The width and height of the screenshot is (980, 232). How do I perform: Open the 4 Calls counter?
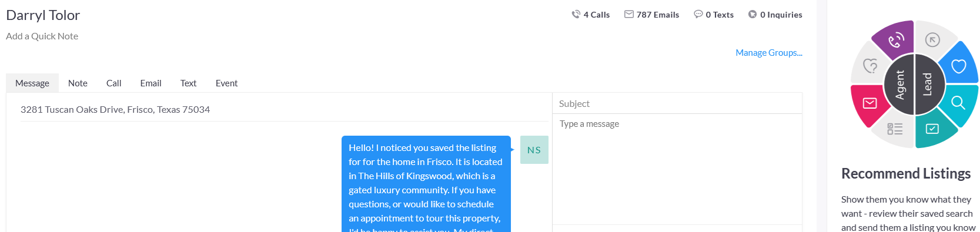pos(590,15)
